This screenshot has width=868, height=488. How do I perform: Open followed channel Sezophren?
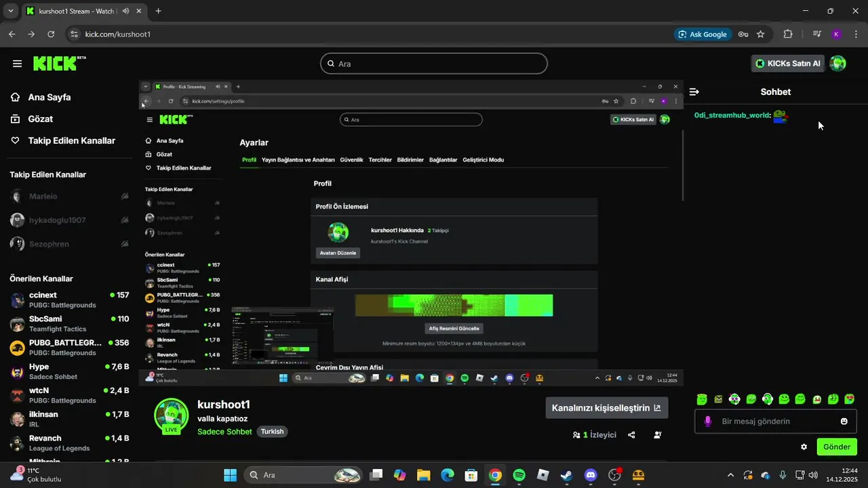coord(49,244)
